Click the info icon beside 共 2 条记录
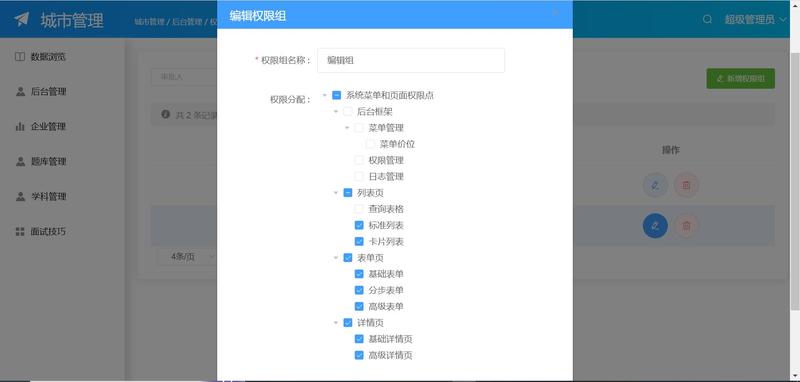The width and height of the screenshot is (800, 382). (165, 114)
